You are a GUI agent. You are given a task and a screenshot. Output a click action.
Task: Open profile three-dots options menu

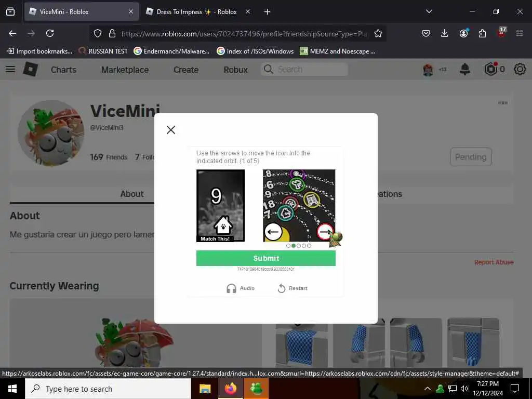(503, 103)
